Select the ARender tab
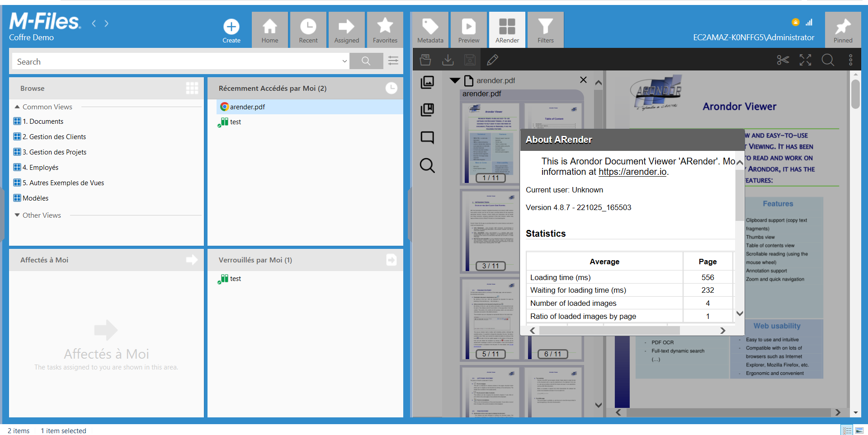868x435 pixels. pyautogui.click(x=507, y=30)
